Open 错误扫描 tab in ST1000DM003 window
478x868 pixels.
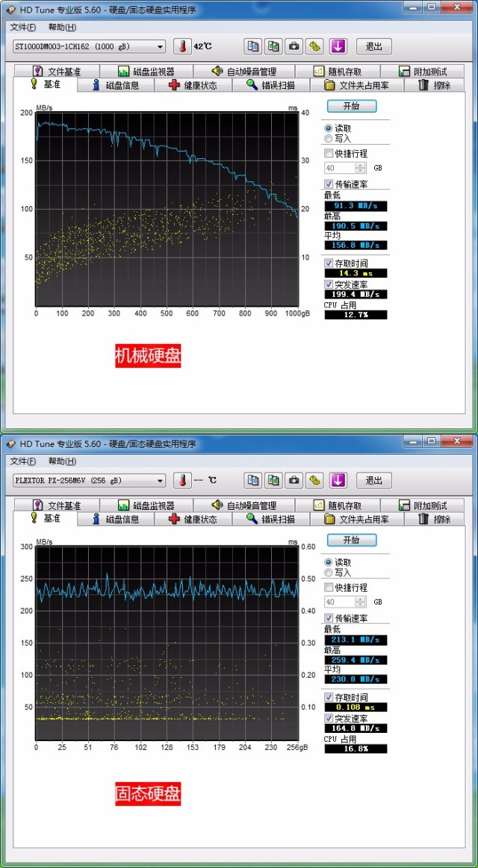point(270,85)
